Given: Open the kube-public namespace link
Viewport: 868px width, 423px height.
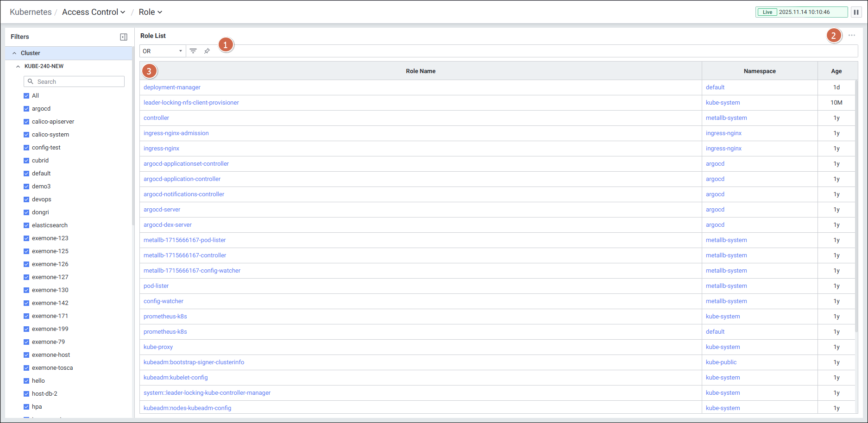Looking at the screenshot, I should pyautogui.click(x=721, y=362).
